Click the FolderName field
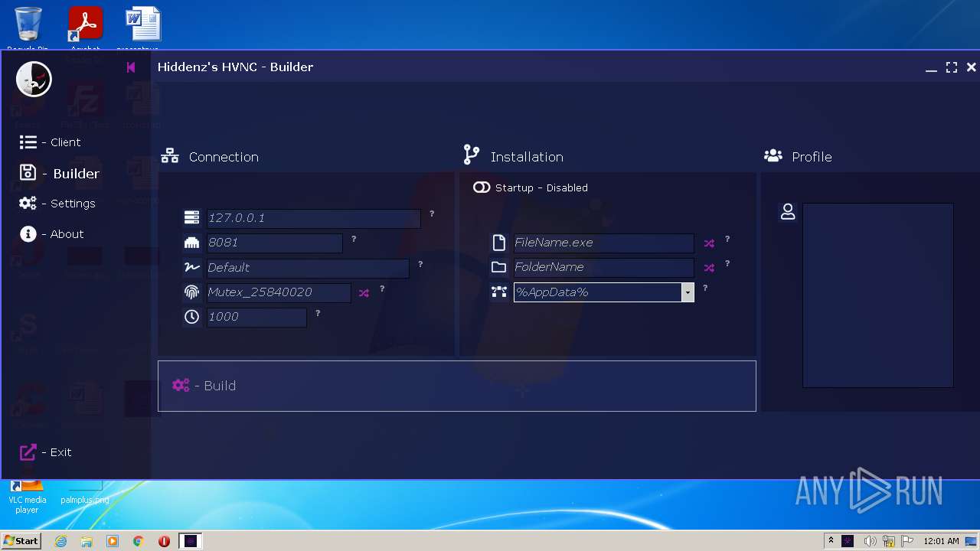The height and width of the screenshot is (551, 980). (603, 267)
